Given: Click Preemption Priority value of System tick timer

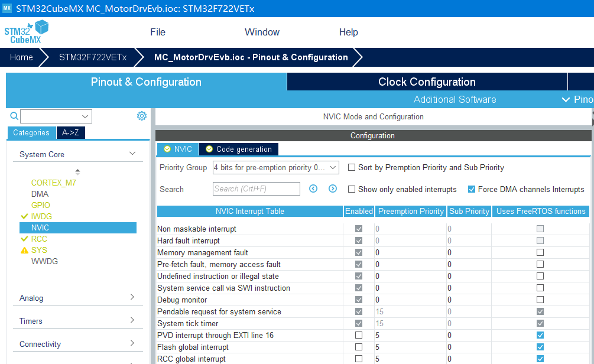Looking at the screenshot, I should tap(379, 323).
